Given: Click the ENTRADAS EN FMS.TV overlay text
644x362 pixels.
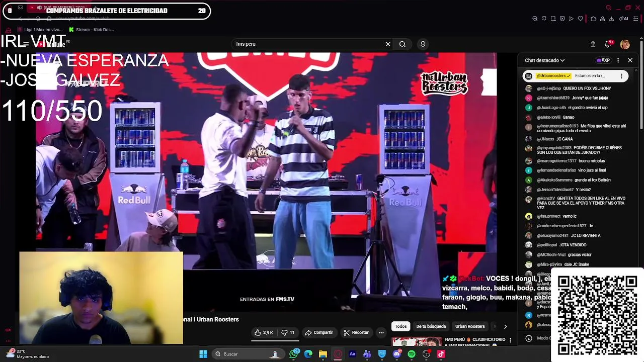Looking at the screenshot, I should (267, 299).
